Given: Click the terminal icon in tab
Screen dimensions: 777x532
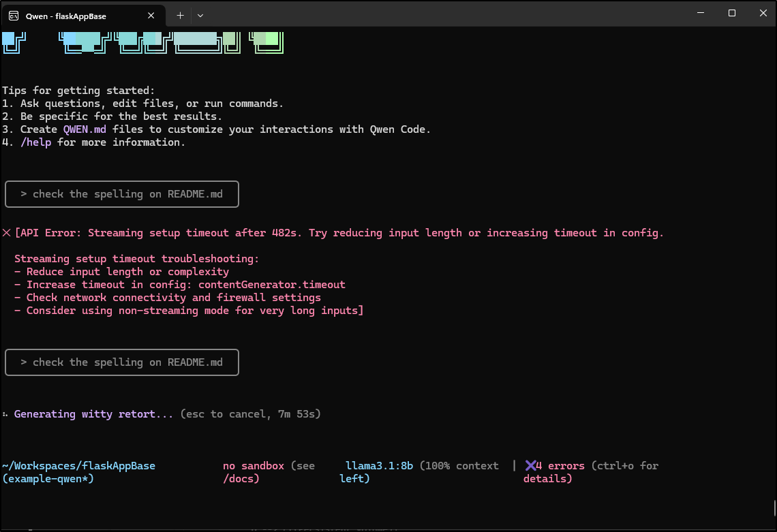Looking at the screenshot, I should pyautogui.click(x=14, y=16).
